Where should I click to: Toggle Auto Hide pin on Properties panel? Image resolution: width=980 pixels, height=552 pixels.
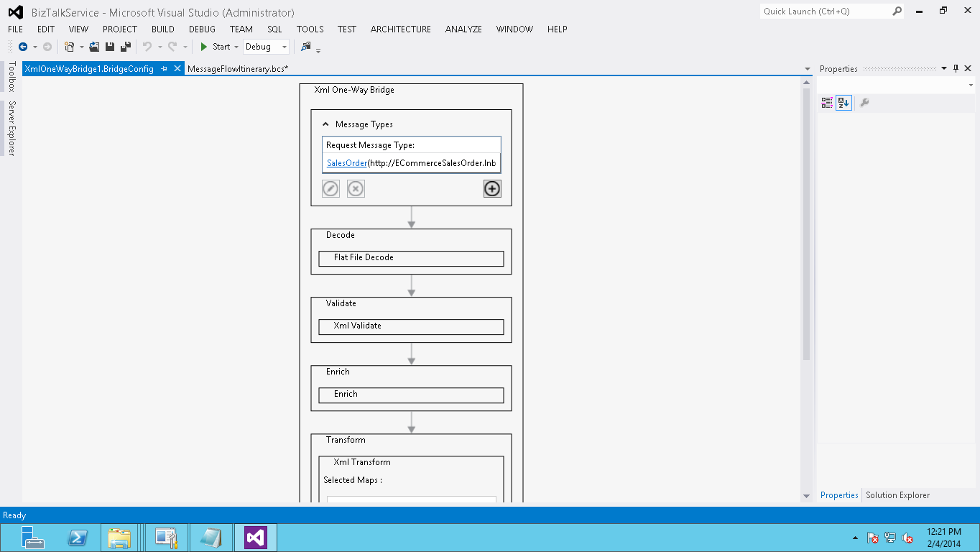(956, 69)
